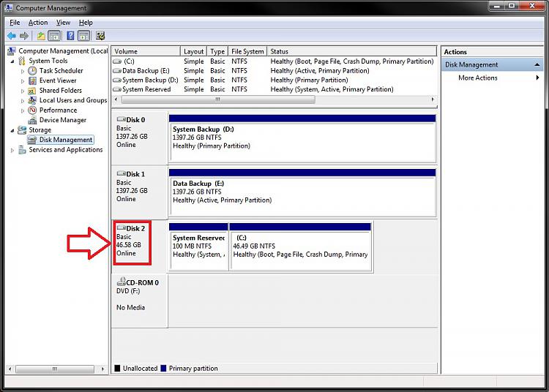Viewport: 549px width, 392px height.
Task: Collapse the System Tools tree node
Action: click(12, 61)
